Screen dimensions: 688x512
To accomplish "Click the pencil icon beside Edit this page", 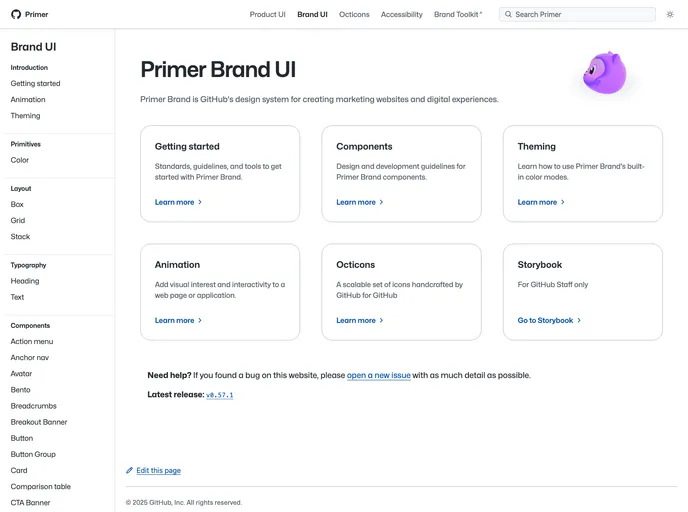I will [x=129, y=470].
